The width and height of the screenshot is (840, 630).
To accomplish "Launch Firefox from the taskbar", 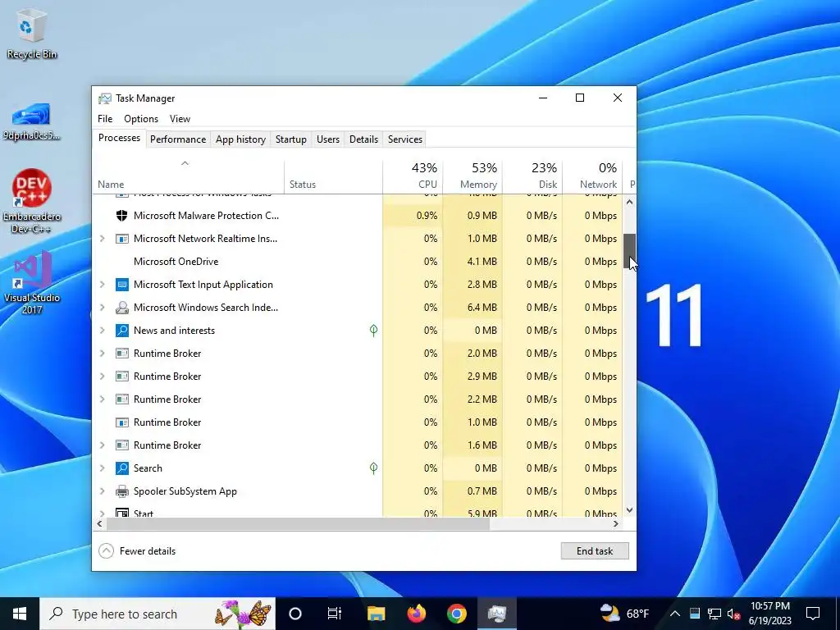I will (x=416, y=614).
